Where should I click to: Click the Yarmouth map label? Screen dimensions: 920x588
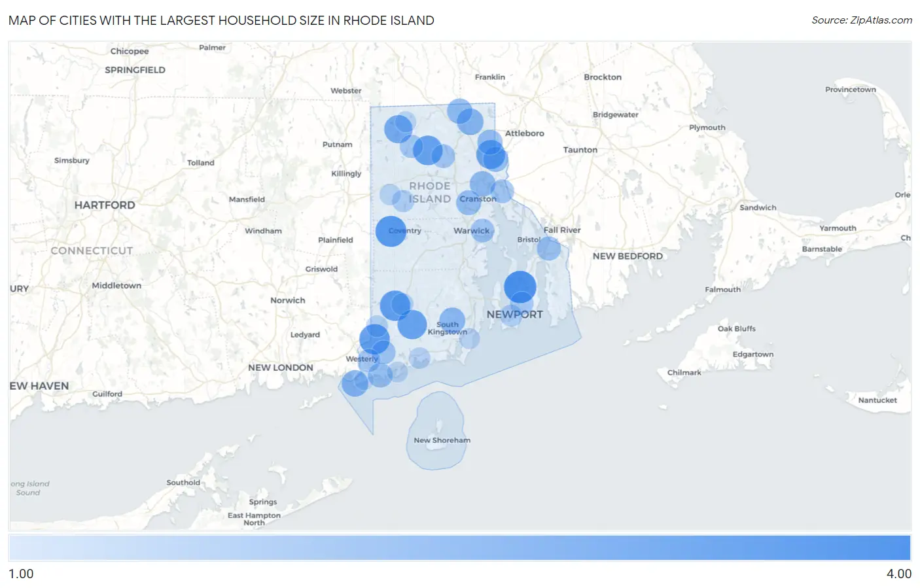838,228
